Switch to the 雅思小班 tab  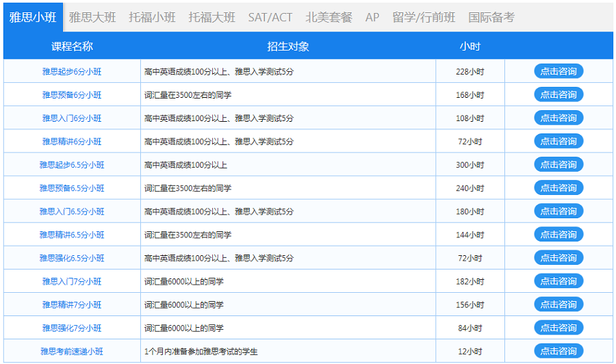coord(33,17)
